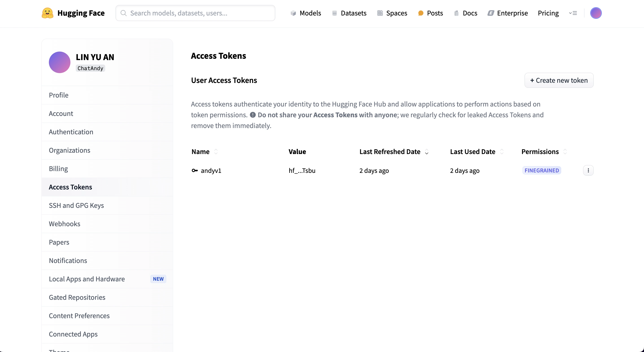
Task: Click the Spaces grid icon
Action: click(380, 13)
